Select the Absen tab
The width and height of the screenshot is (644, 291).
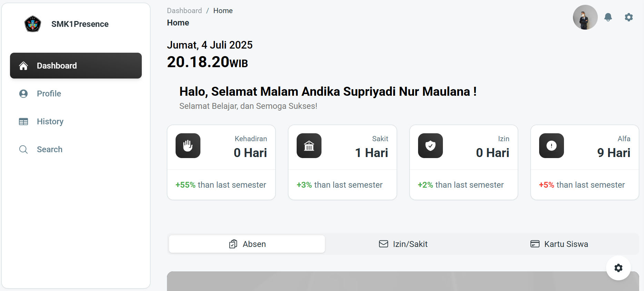tap(247, 244)
